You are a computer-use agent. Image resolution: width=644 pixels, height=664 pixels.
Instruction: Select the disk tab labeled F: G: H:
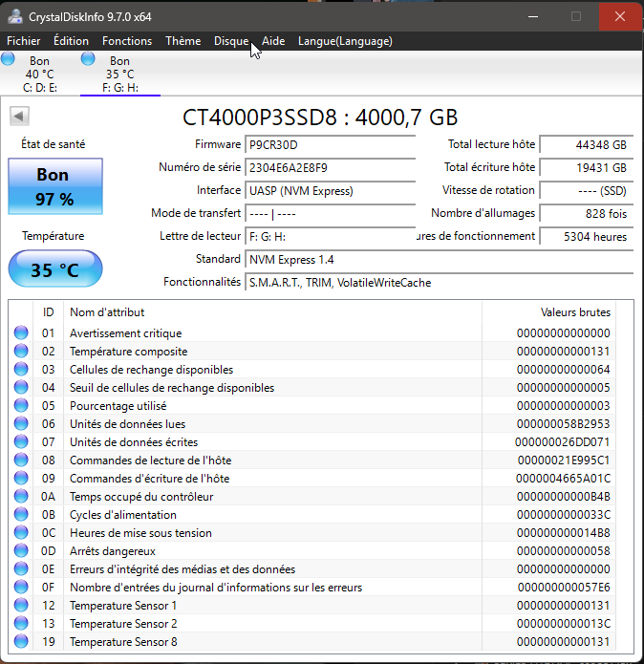click(119, 75)
